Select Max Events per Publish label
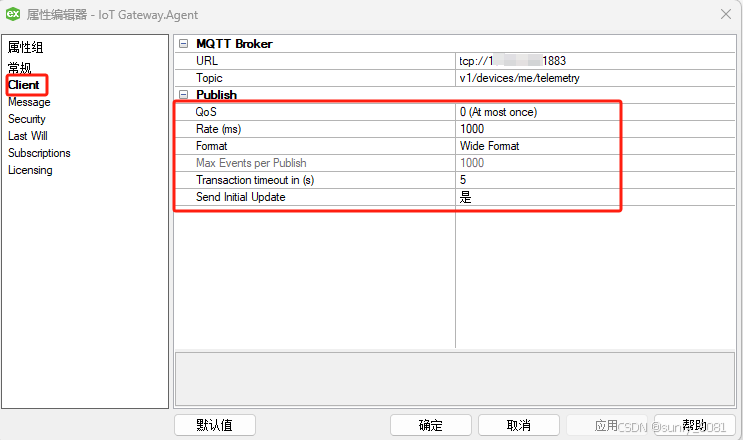 pyautogui.click(x=251, y=163)
